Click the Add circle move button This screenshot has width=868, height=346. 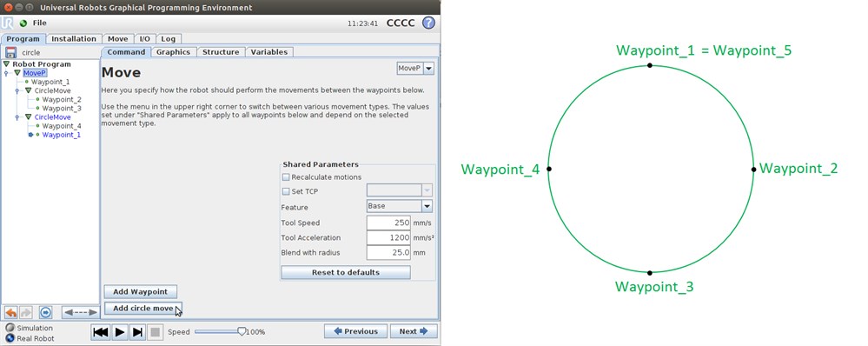coord(142,309)
